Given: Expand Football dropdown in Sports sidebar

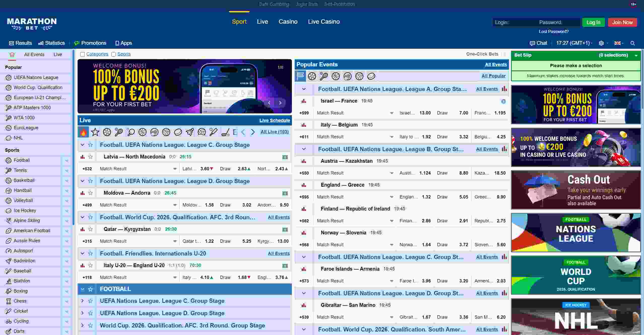Looking at the screenshot, I should pos(67,160).
